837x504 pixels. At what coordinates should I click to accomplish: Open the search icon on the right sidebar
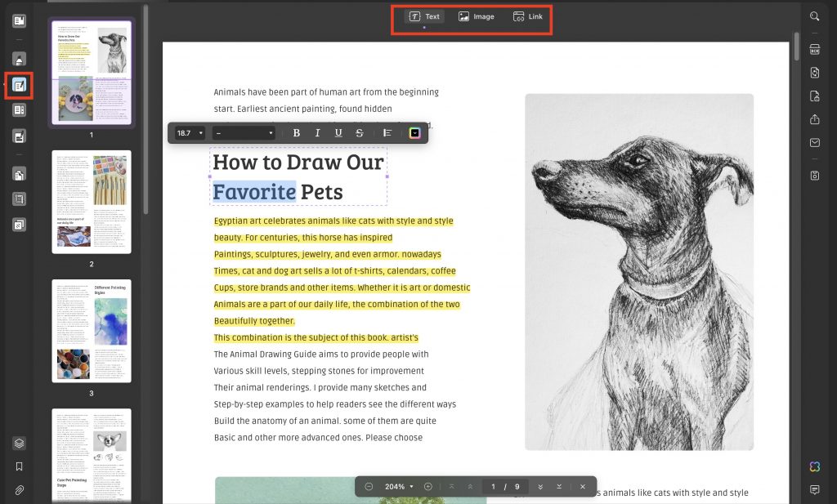tap(815, 16)
